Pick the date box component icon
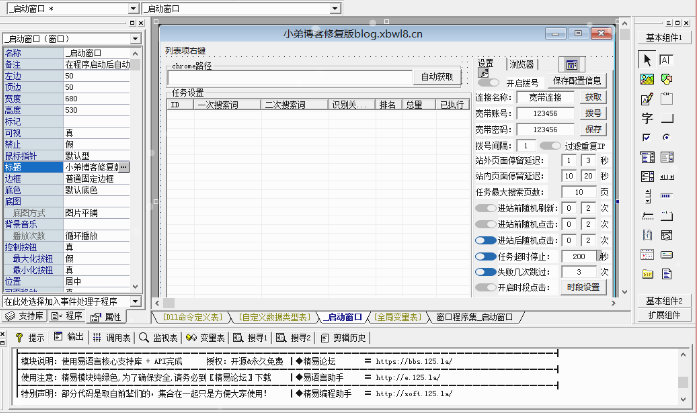 click(x=666, y=235)
